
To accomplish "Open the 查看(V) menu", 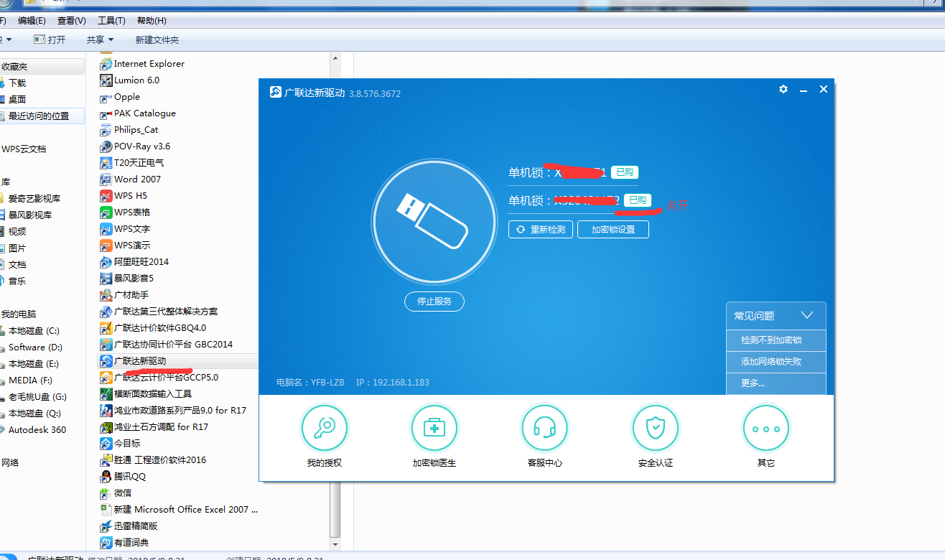I will [x=72, y=21].
